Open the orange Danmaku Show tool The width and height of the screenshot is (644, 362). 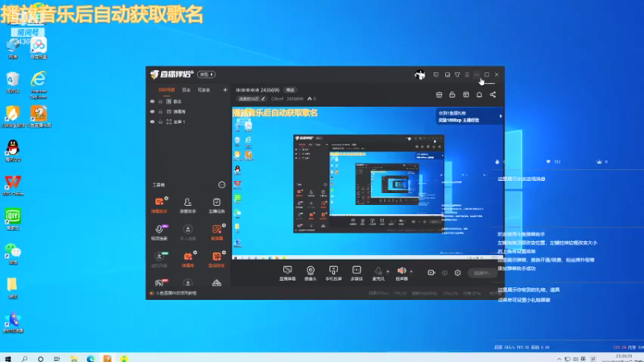click(188, 259)
